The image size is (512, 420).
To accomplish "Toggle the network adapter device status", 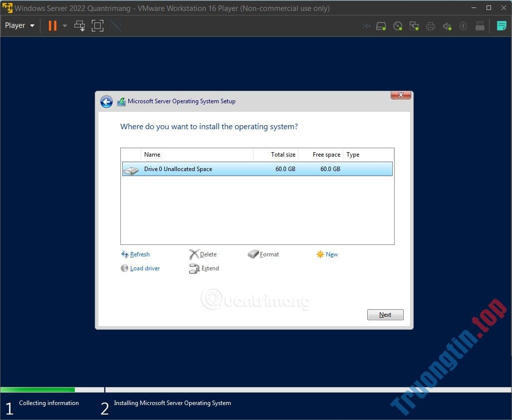I will coord(414,25).
